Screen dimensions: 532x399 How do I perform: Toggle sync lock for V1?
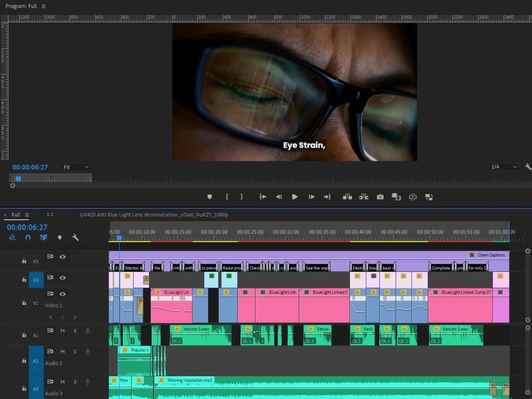click(x=50, y=294)
